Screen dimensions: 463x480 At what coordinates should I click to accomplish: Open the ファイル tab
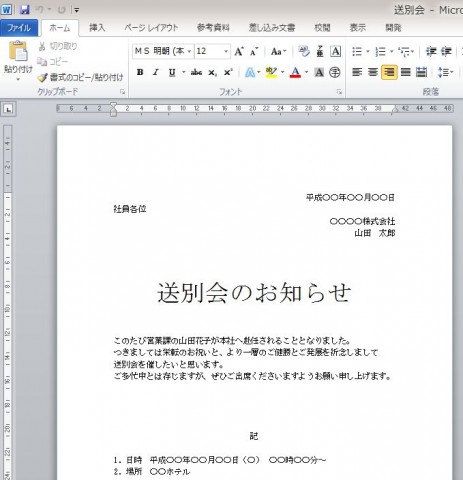pos(19,28)
